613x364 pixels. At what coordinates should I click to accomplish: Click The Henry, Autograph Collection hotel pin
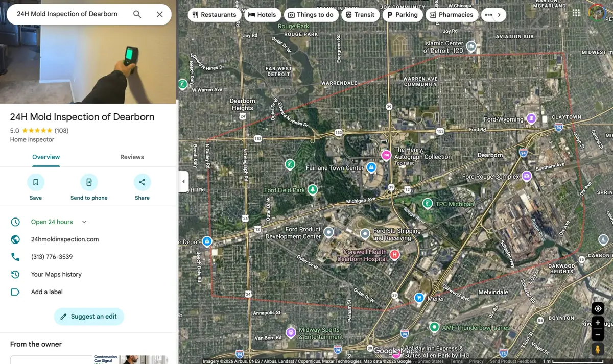pyautogui.click(x=386, y=155)
